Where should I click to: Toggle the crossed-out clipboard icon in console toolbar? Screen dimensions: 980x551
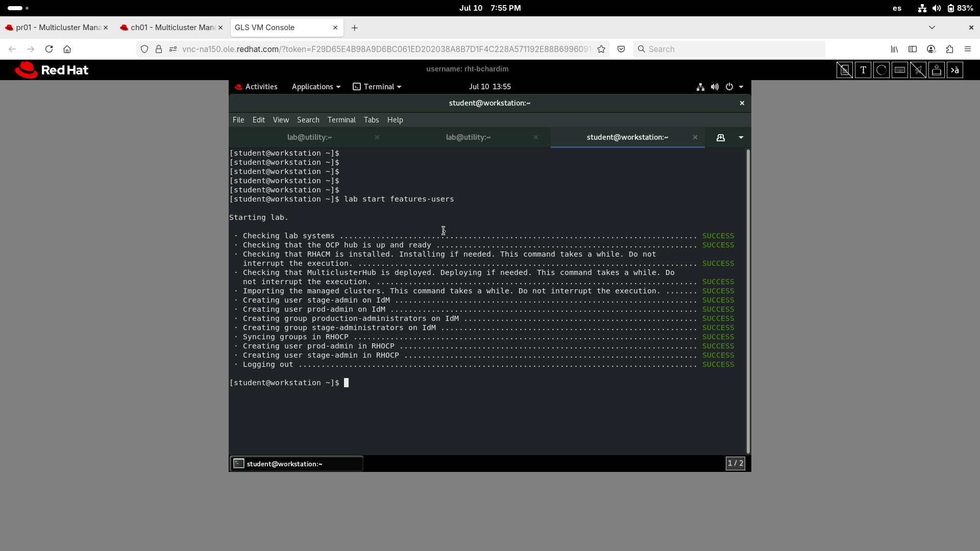coord(844,70)
